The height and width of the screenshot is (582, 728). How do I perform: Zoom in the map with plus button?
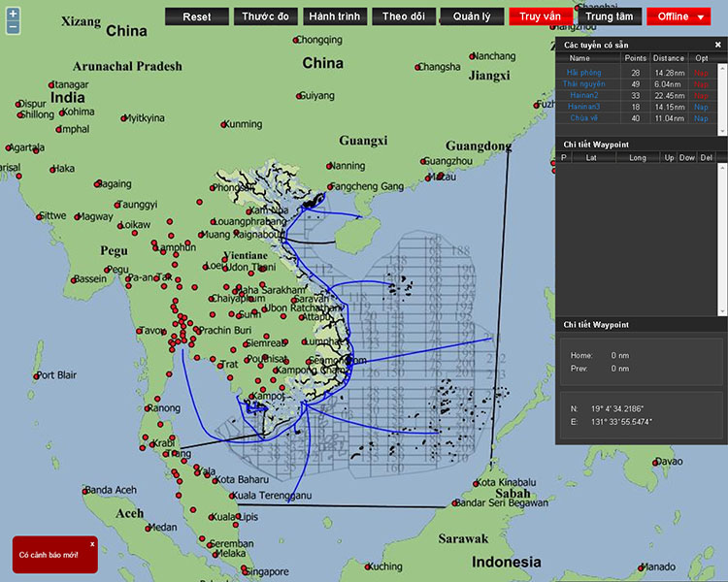coord(13,15)
